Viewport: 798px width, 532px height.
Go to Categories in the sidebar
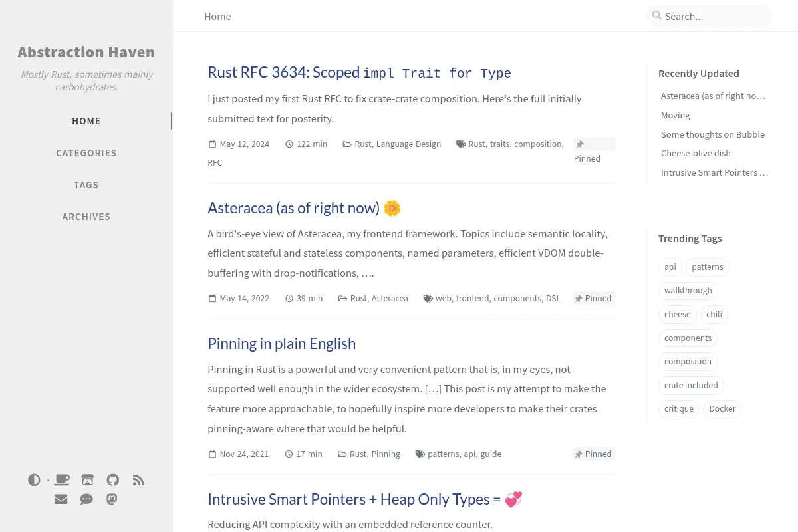point(86,153)
